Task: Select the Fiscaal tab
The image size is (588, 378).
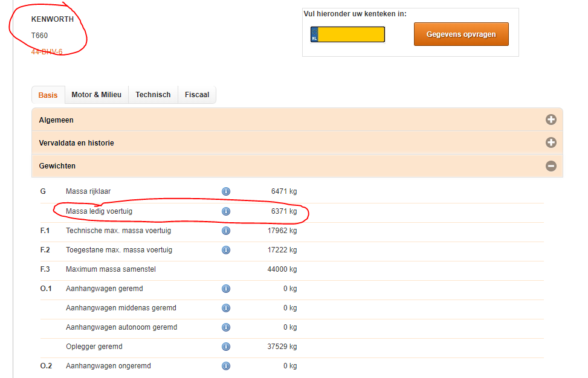Action: 197,95
